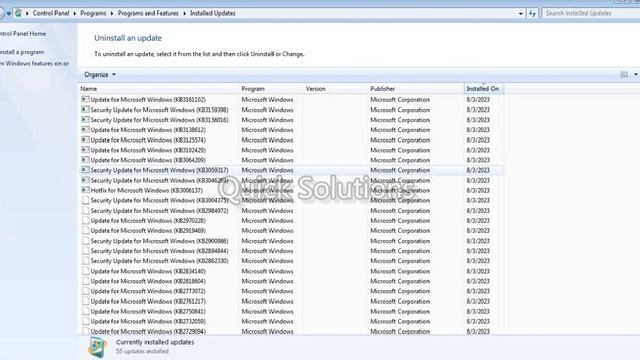Open the Uninstall a program link
Screen dimensions: 640x360
(22, 52)
